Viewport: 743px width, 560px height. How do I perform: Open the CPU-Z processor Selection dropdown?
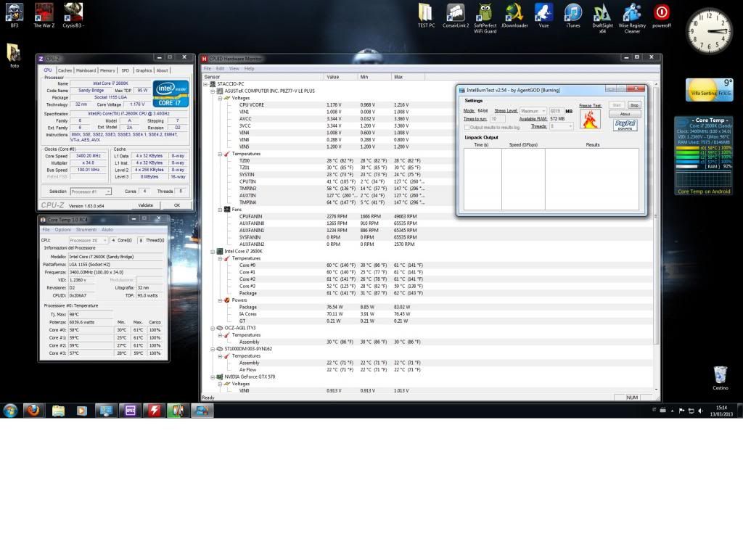click(91, 192)
